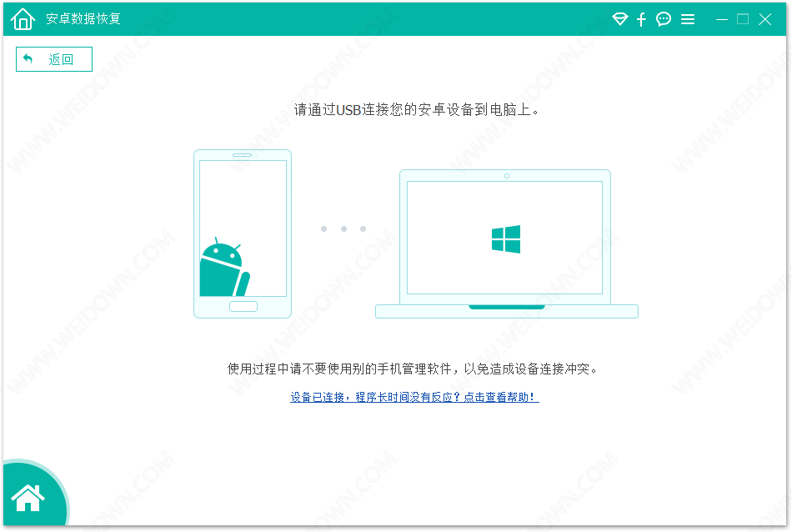Close the 安卓数据恢复 window
Image resolution: width=792 pixels, height=532 pixels.
[x=764, y=19]
